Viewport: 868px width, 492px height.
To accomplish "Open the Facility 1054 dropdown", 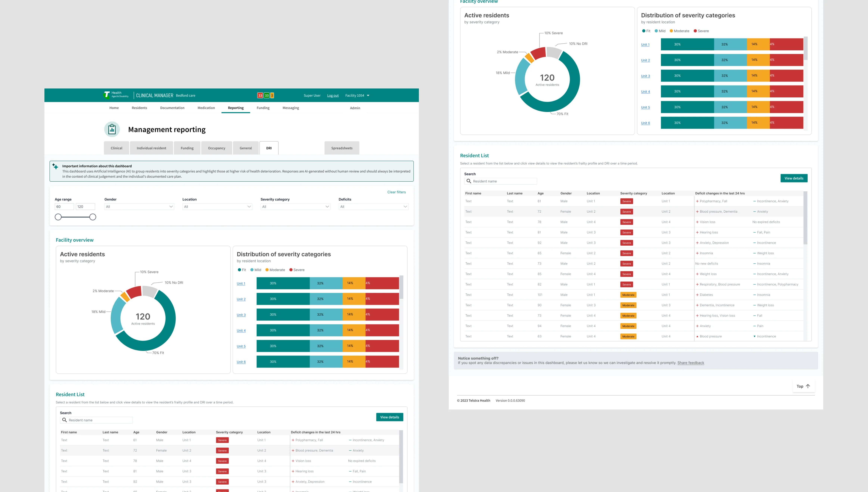I will [x=357, y=96].
